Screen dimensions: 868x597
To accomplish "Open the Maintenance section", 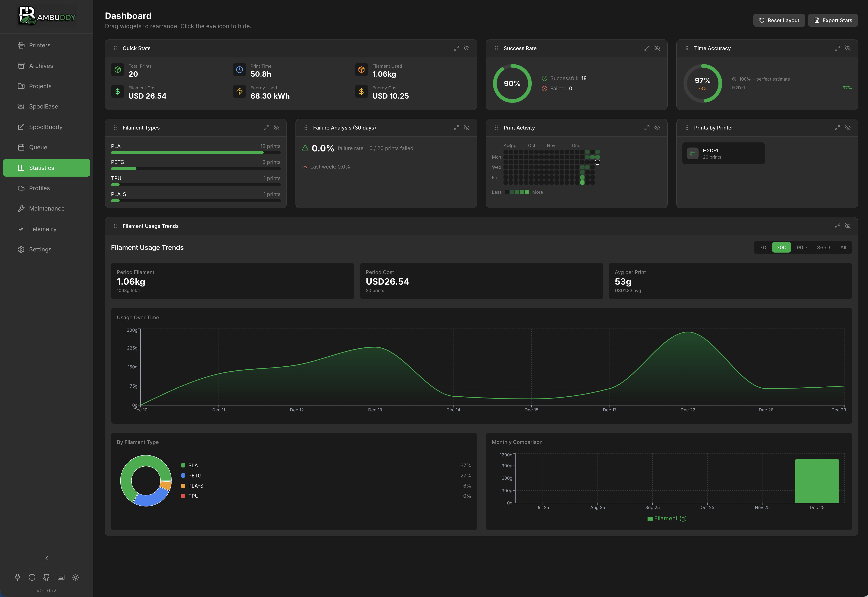I will (47, 208).
